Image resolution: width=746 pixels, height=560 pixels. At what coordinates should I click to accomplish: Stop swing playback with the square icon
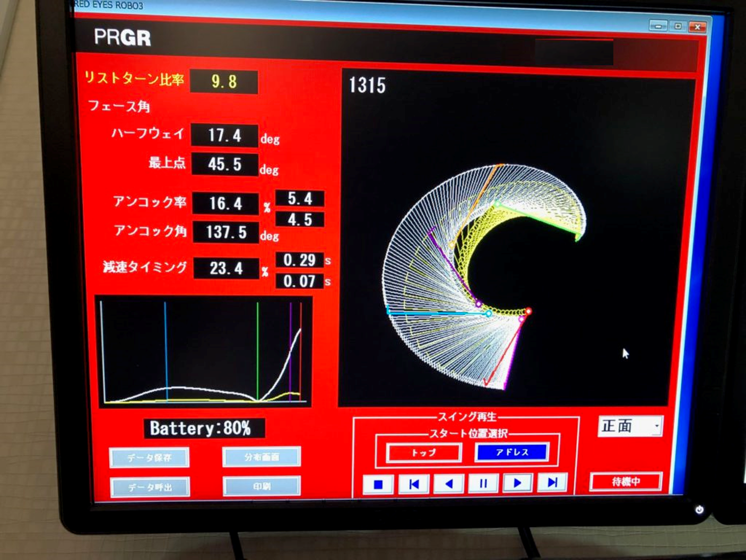point(378,485)
